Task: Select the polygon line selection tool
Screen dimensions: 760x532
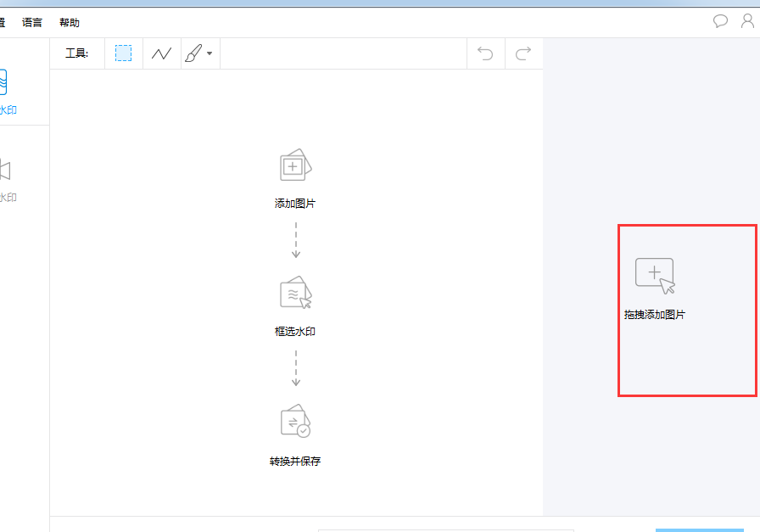Action: [x=161, y=53]
